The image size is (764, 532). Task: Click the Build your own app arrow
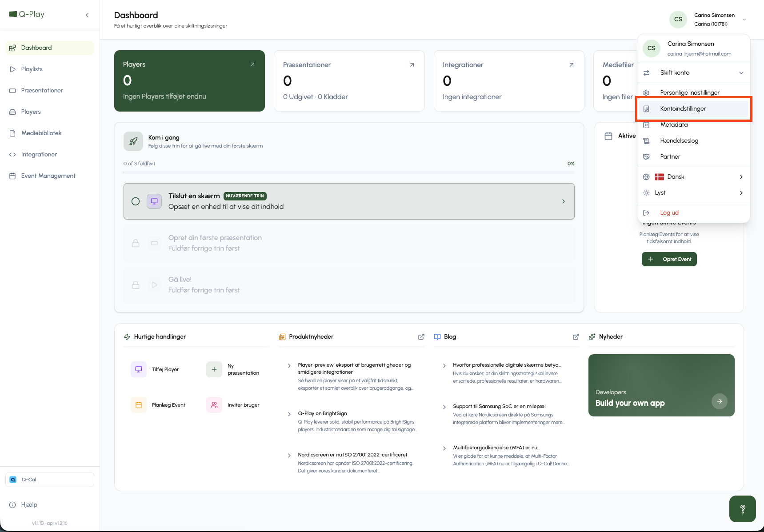click(x=720, y=401)
